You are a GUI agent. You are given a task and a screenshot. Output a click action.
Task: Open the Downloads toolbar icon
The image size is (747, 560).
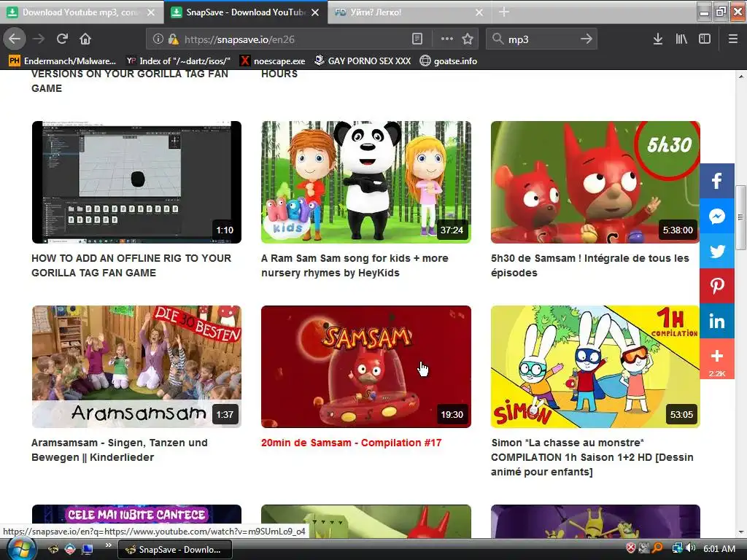pyautogui.click(x=658, y=39)
